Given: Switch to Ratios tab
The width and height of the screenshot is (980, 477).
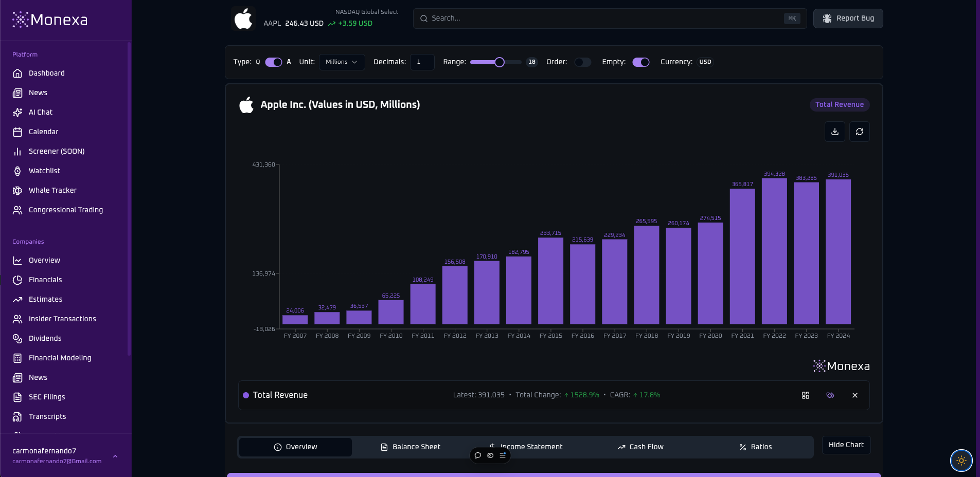Looking at the screenshot, I should tap(755, 447).
